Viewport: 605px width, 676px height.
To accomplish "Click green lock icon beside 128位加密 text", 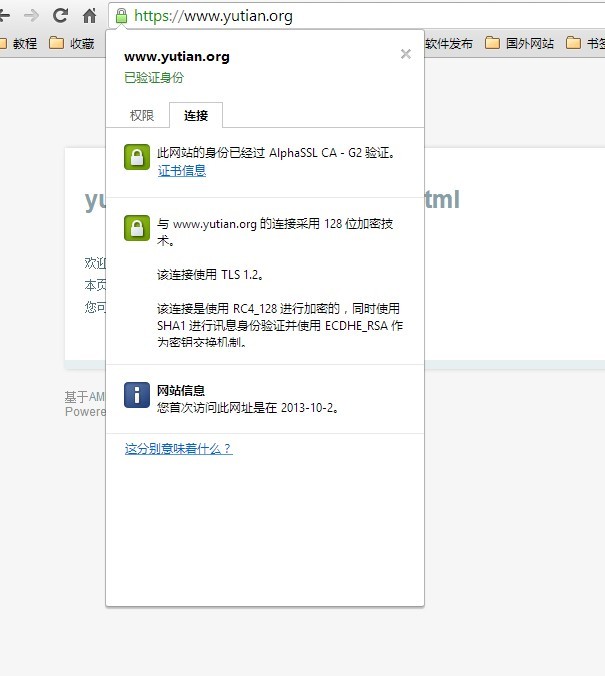I will click(x=137, y=228).
